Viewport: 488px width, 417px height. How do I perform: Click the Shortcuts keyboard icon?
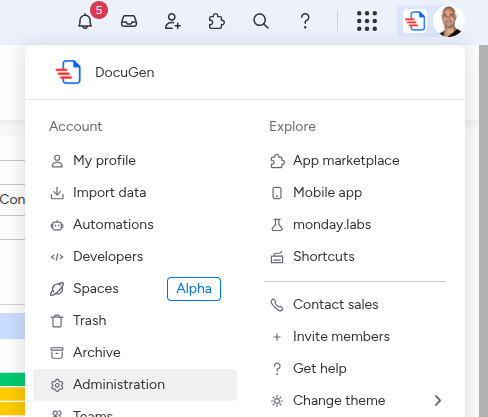(277, 257)
